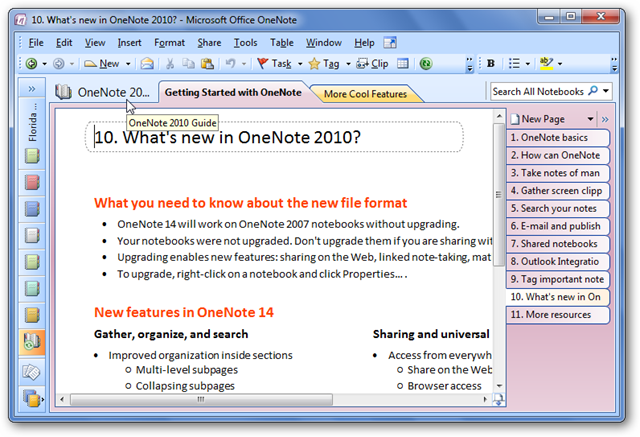Click the gray Forward navigation arrow

coord(59,64)
